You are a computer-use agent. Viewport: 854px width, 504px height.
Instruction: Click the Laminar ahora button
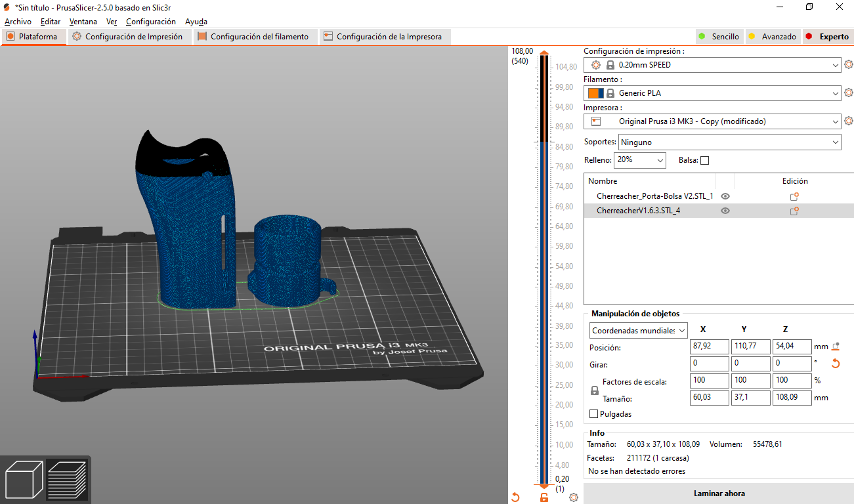click(719, 493)
